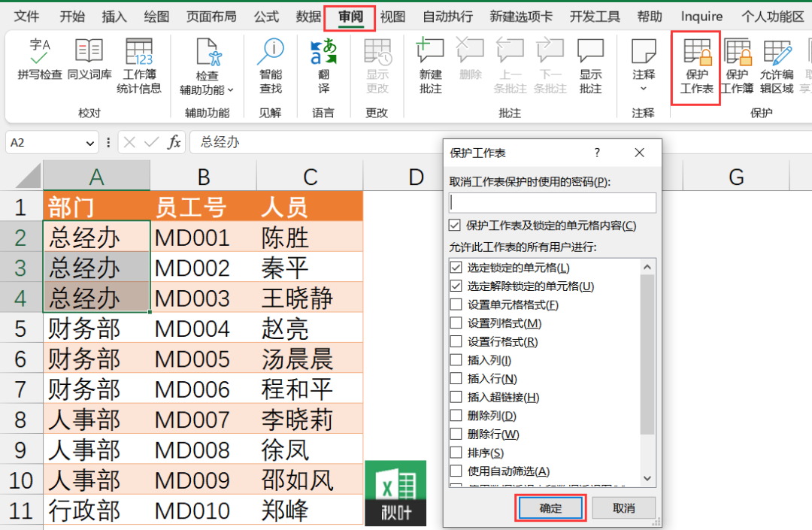Click the password input field
812x530 pixels.
pos(553,202)
